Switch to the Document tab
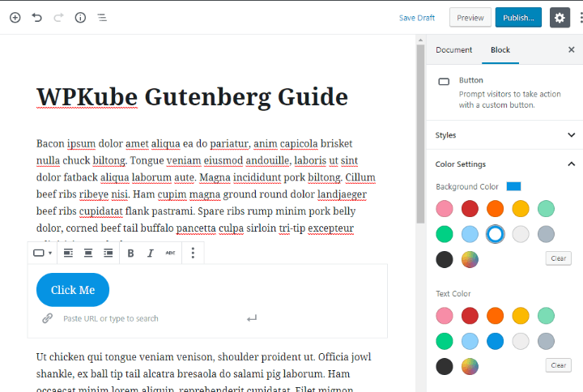Image resolution: width=583 pixels, height=392 pixels. 453,50
